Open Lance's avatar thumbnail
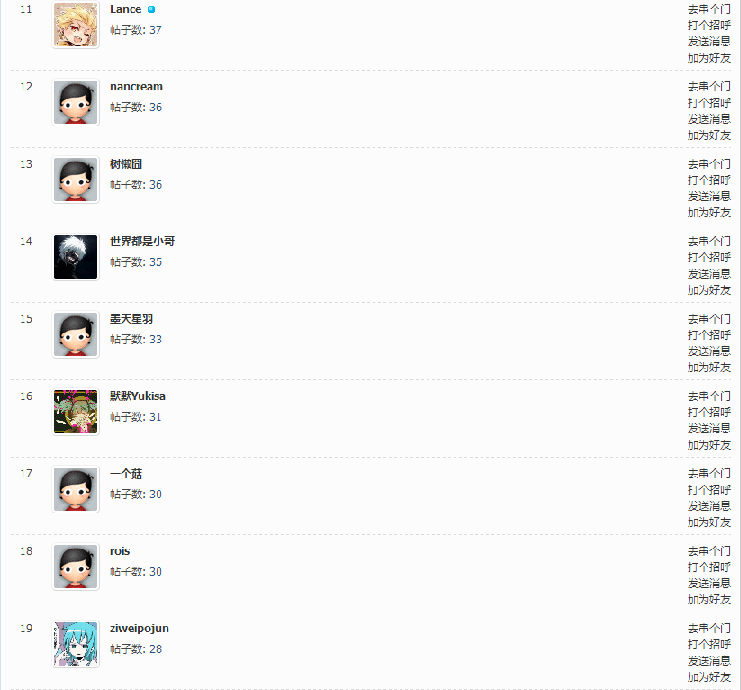741x690 pixels. tap(76, 25)
